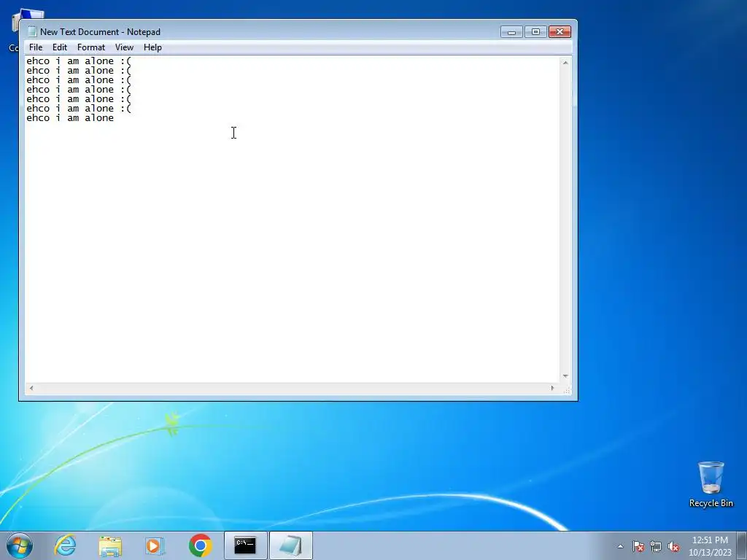
Task: Select the Recycle Bin desktop icon
Action: click(x=711, y=484)
